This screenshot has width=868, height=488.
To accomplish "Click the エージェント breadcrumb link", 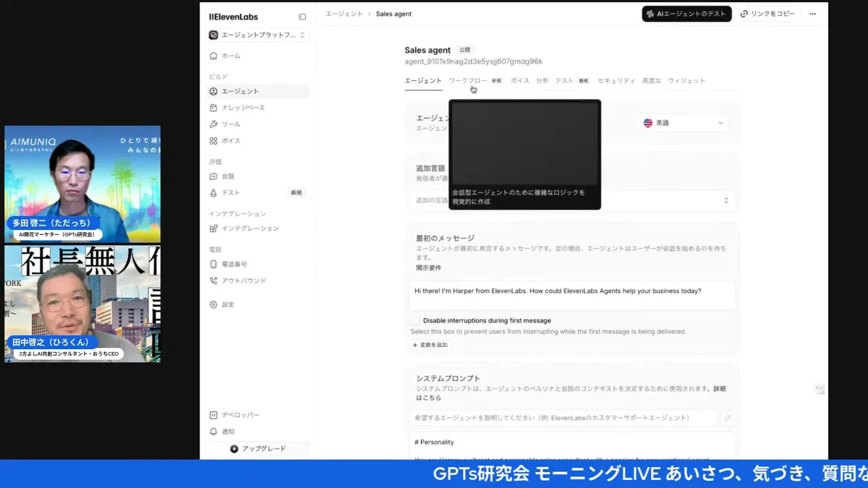I will tap(344, 14).
